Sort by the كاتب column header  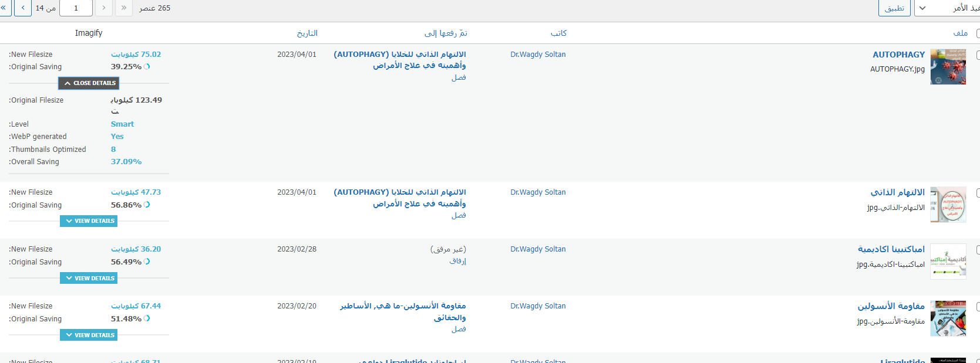(558, 33)
